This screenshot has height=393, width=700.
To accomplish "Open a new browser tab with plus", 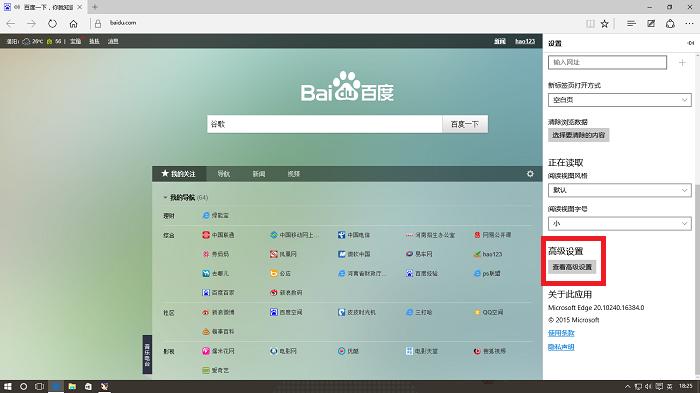I will click(95, 7).
